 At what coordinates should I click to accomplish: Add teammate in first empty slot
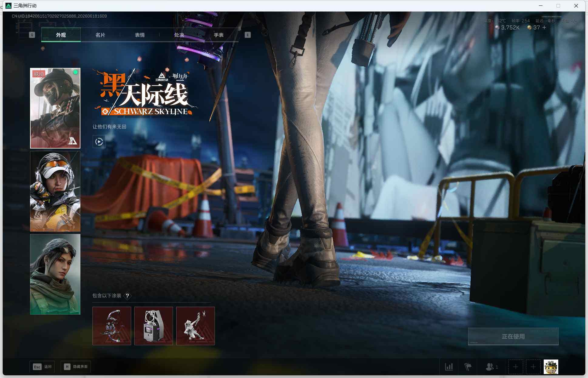515,367
